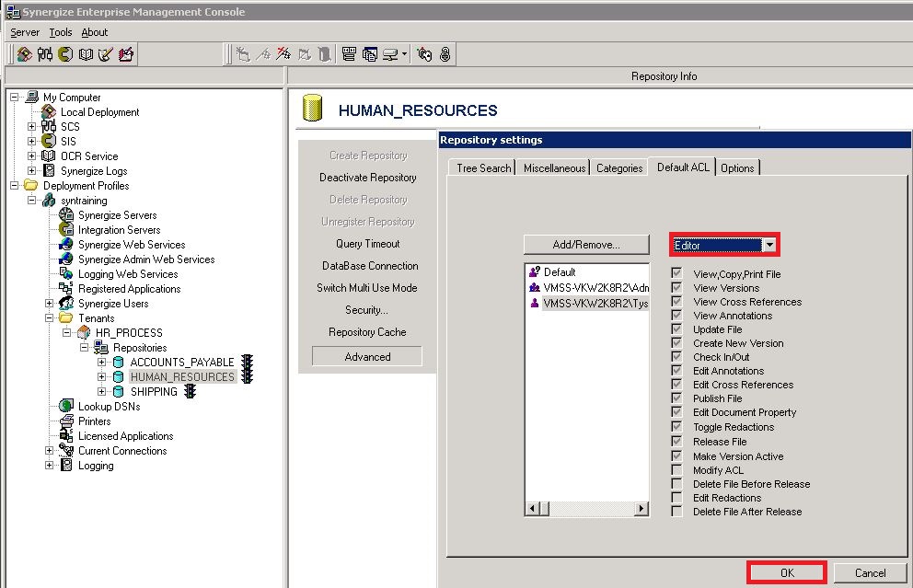Image resolution: width=913 pixels, height=588 pixels.
Task: Enable the Delete File Before Release checkbox
Action: point(676,483)
